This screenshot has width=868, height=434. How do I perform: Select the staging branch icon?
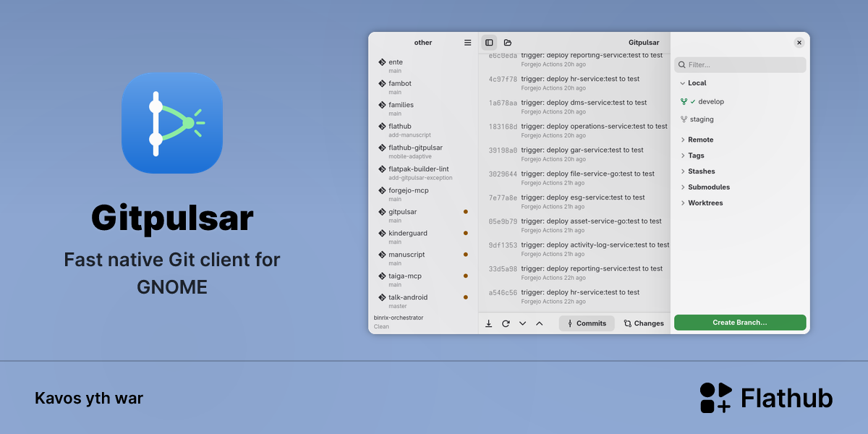point(684,119)
